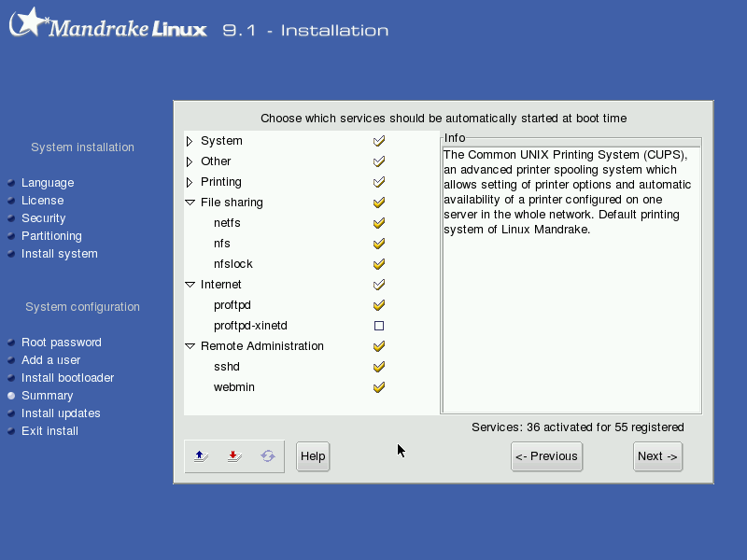Uncheck the webmin service

pos(379,387)
